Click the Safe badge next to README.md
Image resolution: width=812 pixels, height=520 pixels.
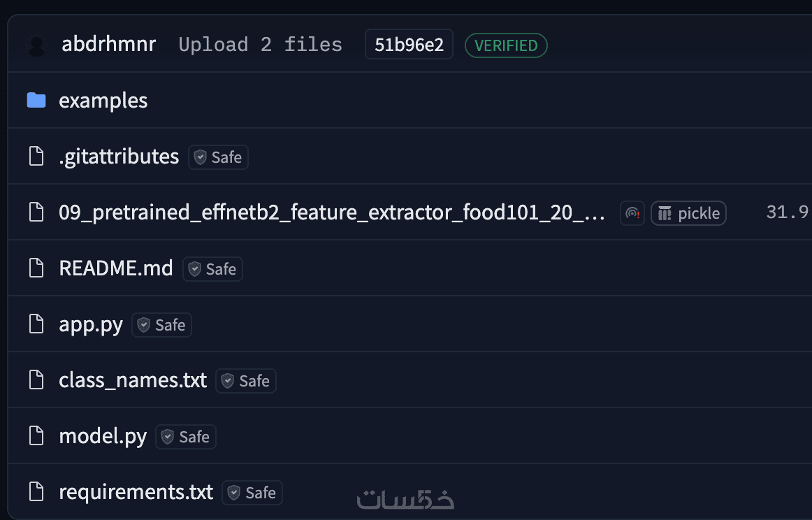pyautogui.click(x=213, y=269)
